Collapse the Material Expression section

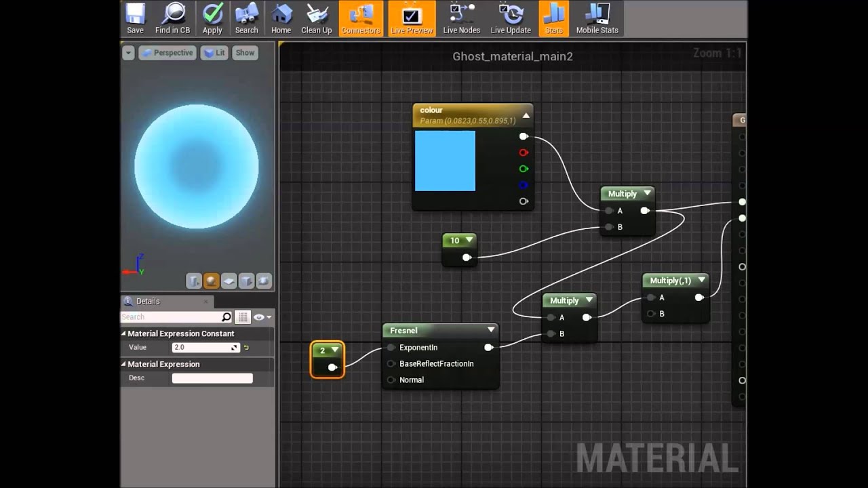point(124,364)
